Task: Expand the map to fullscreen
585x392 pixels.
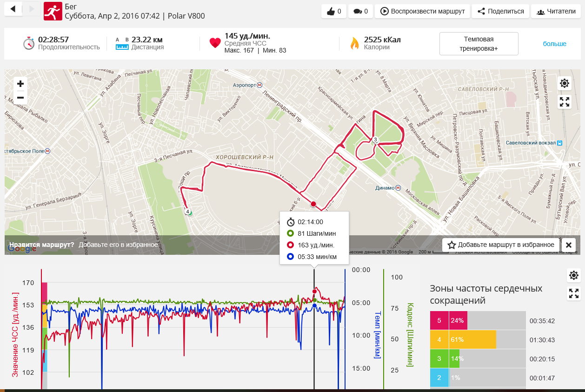Action: click(565, 102)
